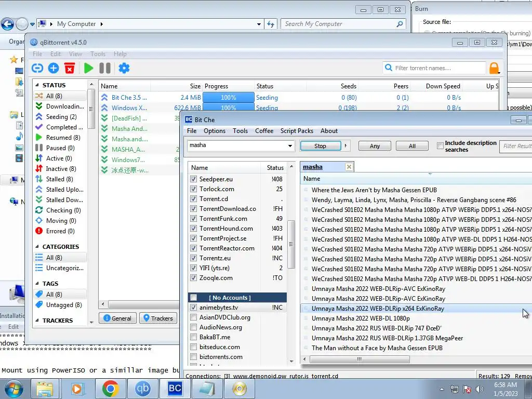Select Moving (0) status filter
This screenshot has height=399, width=532.
(x=61, y=221)
